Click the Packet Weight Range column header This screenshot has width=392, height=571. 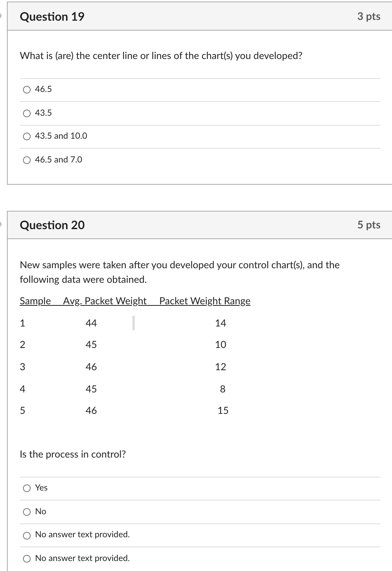(x=204, y=301)
